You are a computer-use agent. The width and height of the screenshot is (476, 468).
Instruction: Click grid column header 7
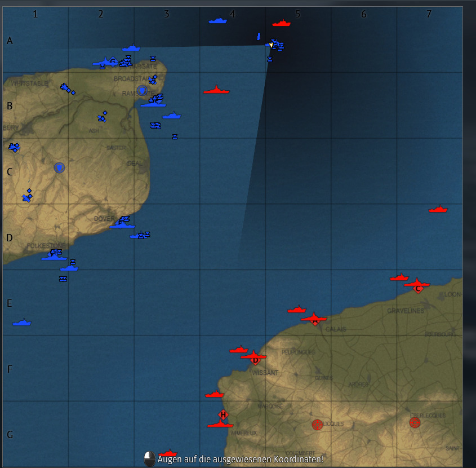click(x=429, y=14)
